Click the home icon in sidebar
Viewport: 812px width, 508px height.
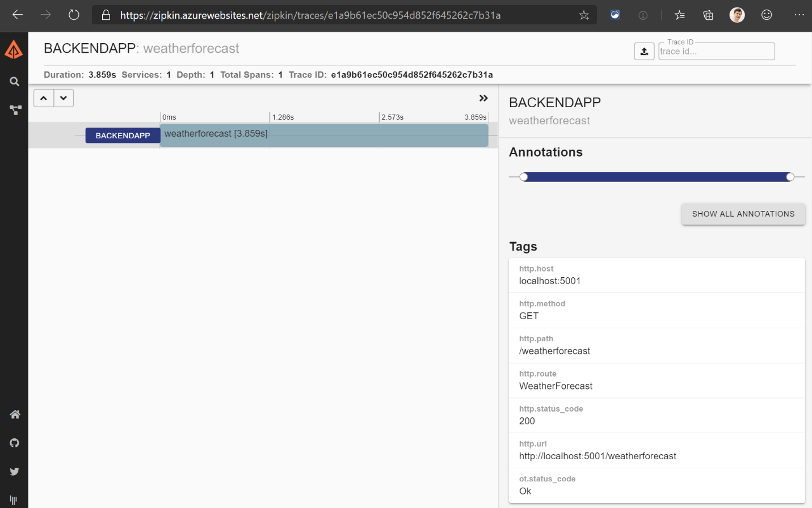(x=15, y=414)
